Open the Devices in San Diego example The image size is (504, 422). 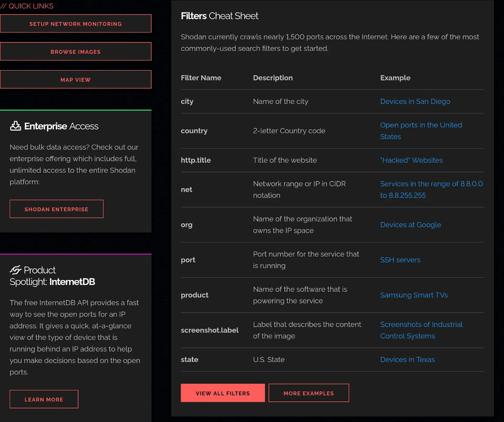tap(415, 102)
